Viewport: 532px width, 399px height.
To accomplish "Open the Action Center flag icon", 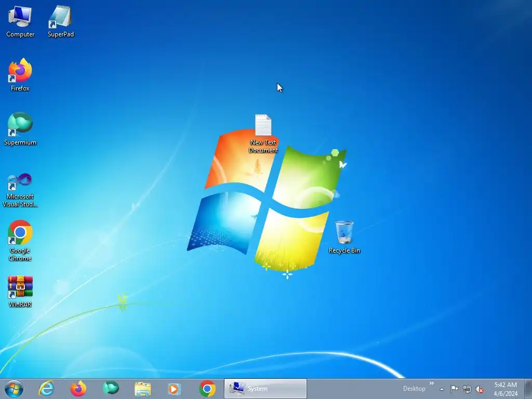I will tap(454, 389).
